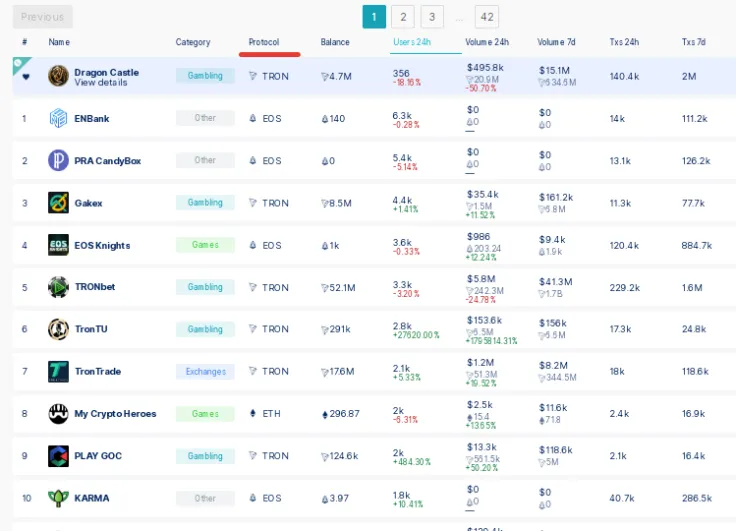
Task: Open the KARMA dapp link
Action: 92,498
